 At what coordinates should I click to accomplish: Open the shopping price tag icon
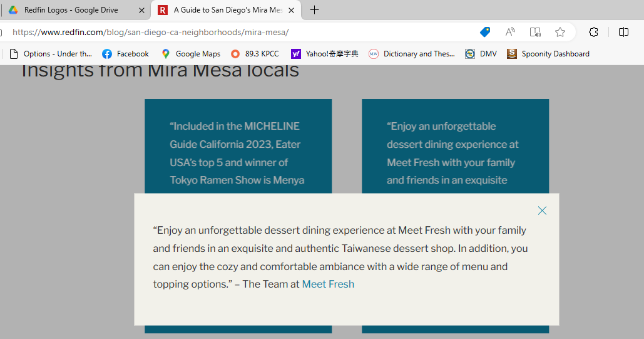point(485,32)
